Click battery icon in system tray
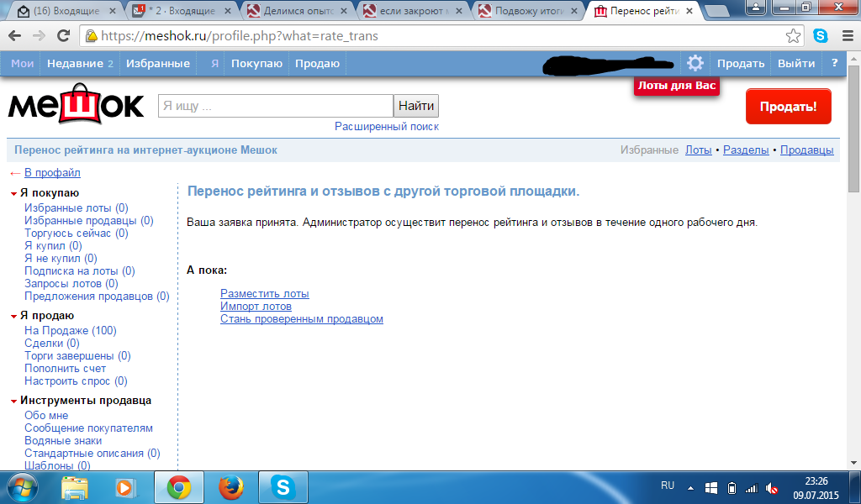Image resolution: width=861 pixels, height=504 pixels. 732,488
